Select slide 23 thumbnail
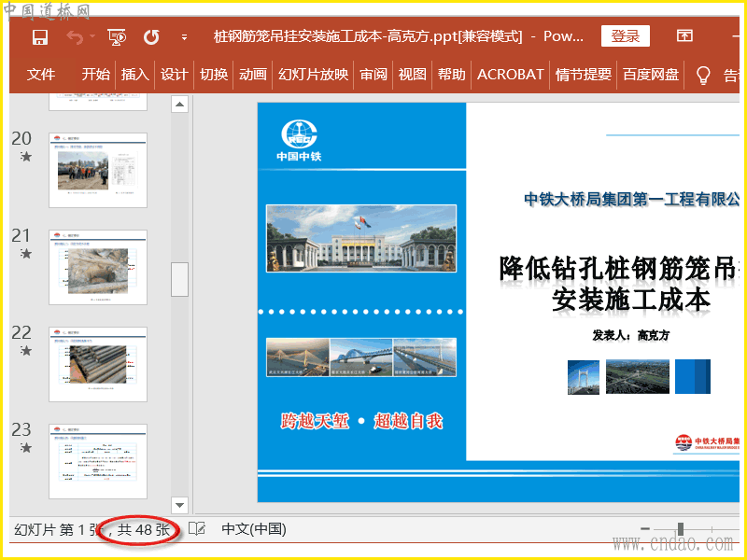 click(x=98, y=461)
